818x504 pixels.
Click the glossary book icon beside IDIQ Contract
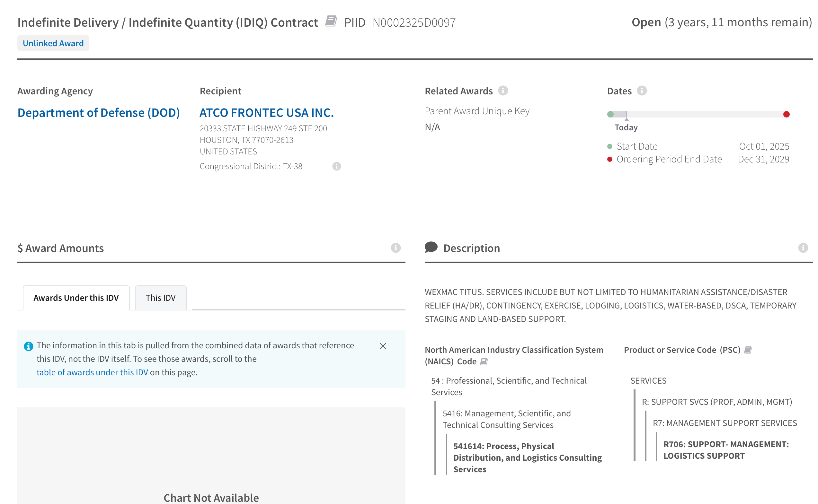(x=331, y=21)
